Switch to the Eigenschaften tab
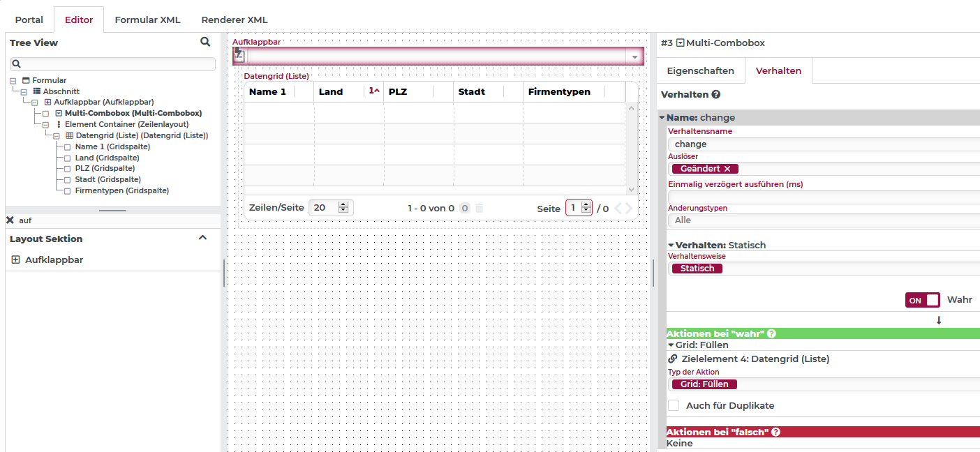The image size is (980, 452). pos(700,70)
